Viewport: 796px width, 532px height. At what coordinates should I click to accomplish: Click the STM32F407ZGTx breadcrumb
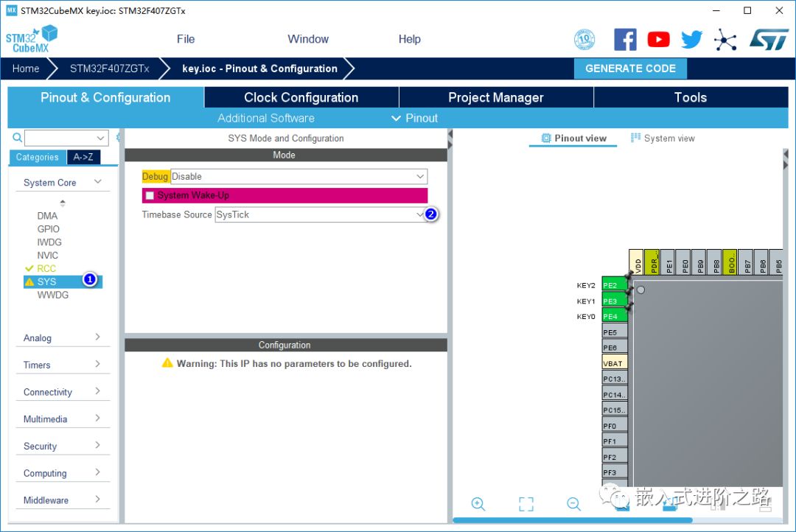click(109, 69)
